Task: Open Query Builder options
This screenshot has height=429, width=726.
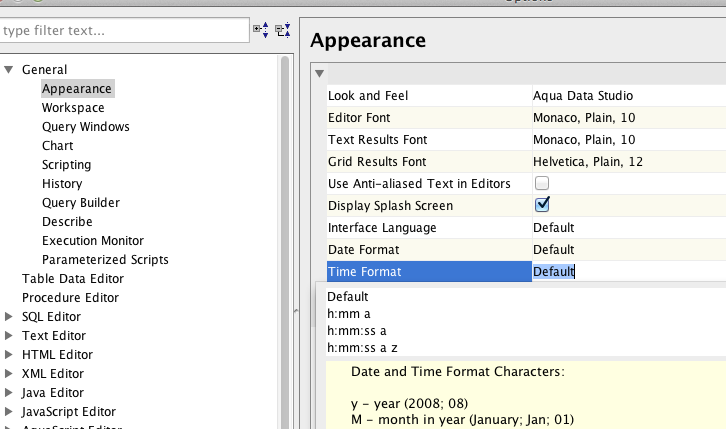Action: tap(81, 203)
